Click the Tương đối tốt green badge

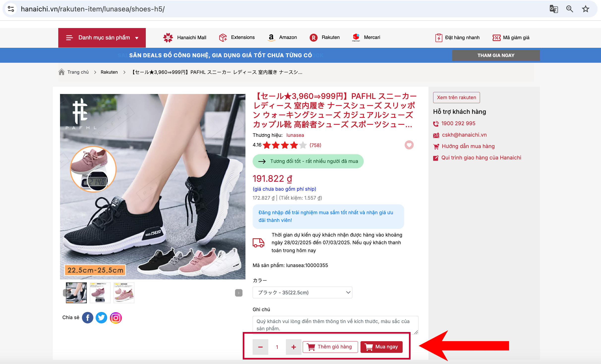coord(308,161)
